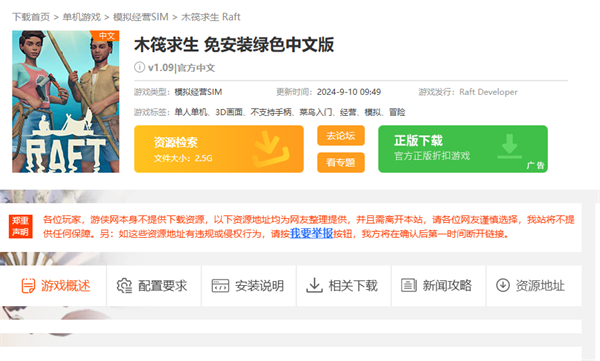This screenshot has width=600, height=361.
Task: Click the 经营 tag
Action: tap(348, 112)
